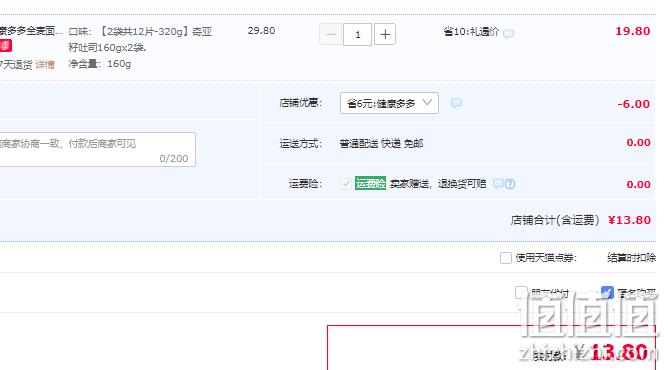Click the red badge icon under product title
This screenshot has width=668, height=370.
tap(6, 46)
